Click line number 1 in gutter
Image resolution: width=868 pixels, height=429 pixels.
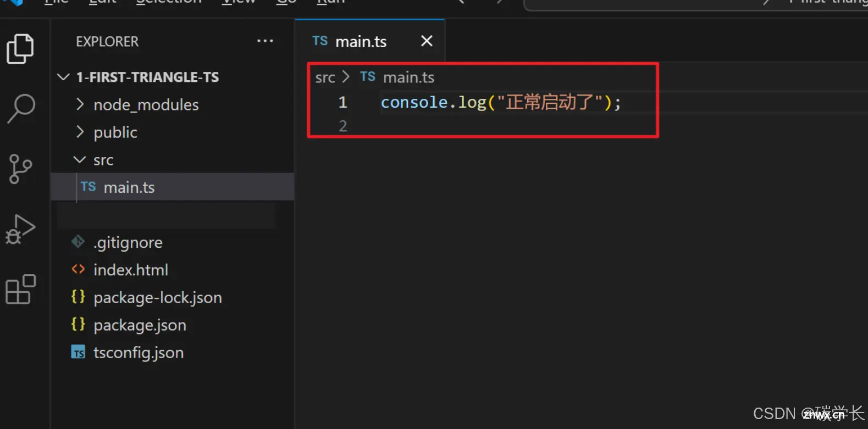[x=343, y=102]
